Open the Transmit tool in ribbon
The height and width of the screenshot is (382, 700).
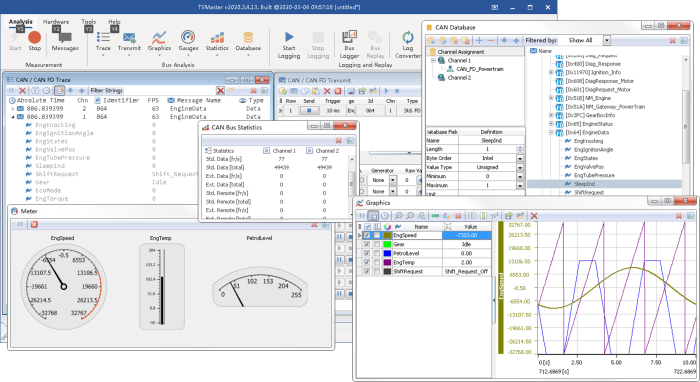(x=129, y=42)
